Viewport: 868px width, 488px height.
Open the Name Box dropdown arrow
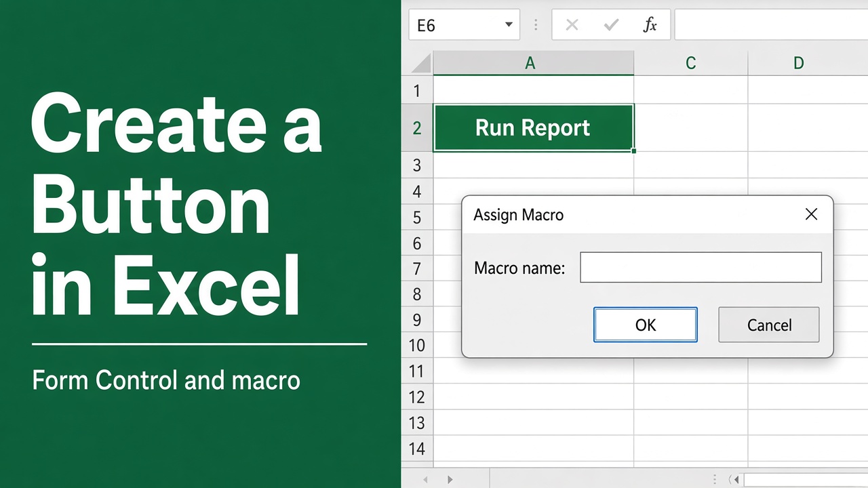(509, 25)
